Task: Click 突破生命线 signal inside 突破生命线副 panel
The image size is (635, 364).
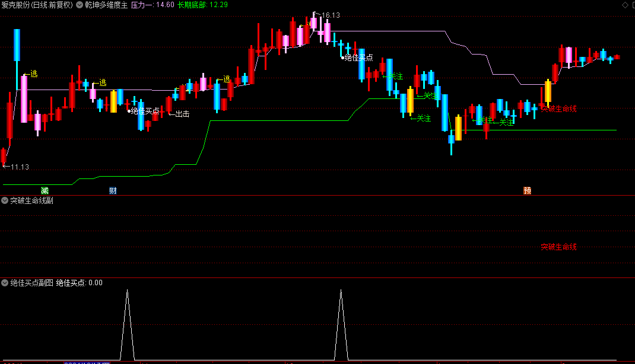Action: (x=559, y=247)
